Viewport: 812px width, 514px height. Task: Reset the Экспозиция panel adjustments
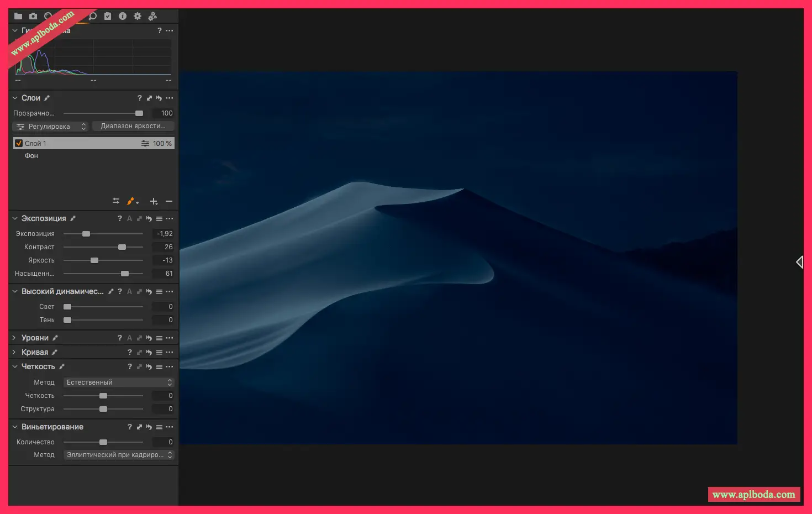click(x=149, y=219)
